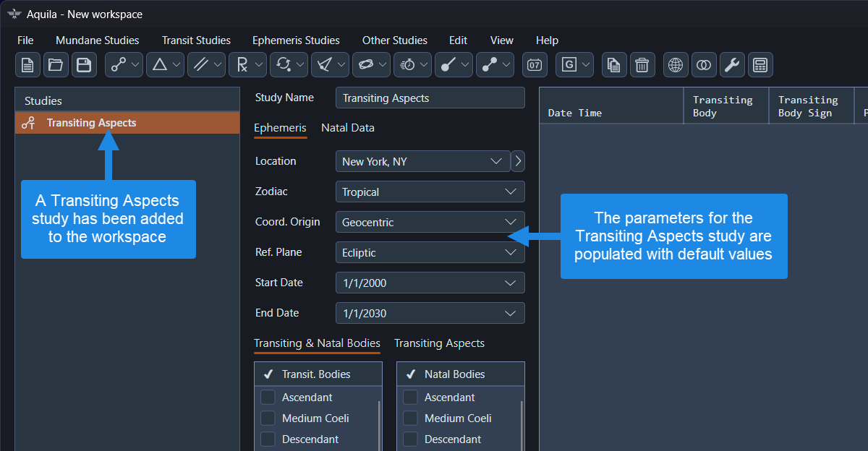868x451 pixels.
Task: Enable Medium Coeli under Natal Bodies
Action: click(411, 418)
